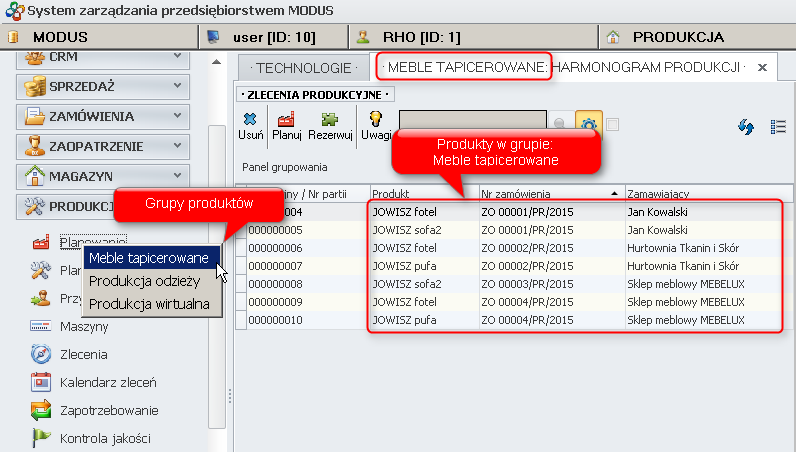Select row marker for 000000010
796x452 pixels.
[x=241, y=320]
